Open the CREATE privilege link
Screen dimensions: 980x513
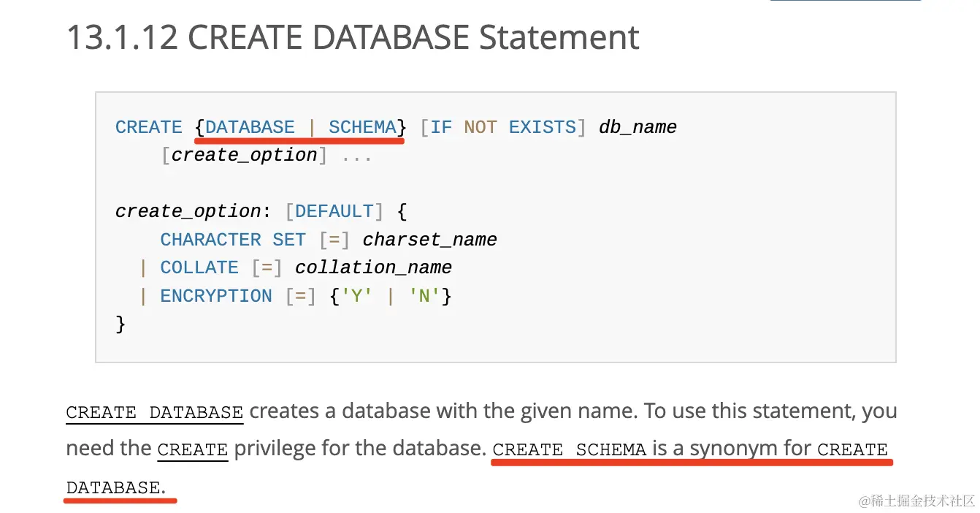tap(193, 449)
